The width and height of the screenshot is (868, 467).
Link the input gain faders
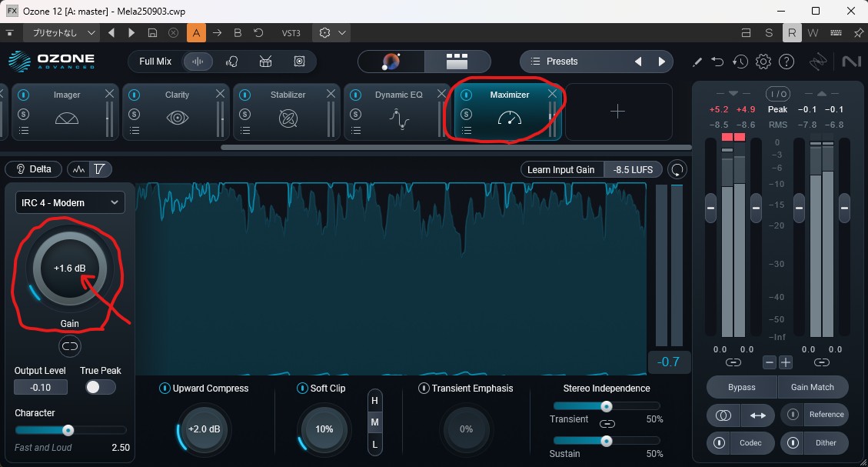point(733,362)
